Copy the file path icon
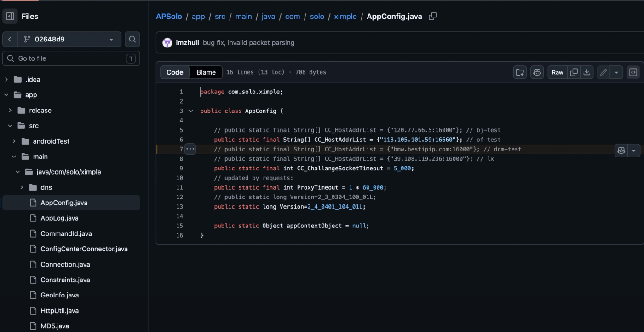This screenshot has height=332, width=644. [432, 17]
